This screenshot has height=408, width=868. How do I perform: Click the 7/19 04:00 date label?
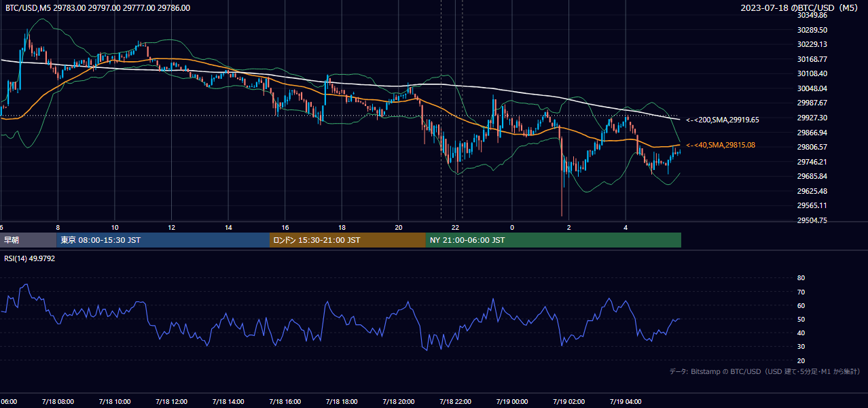[626, 401]
